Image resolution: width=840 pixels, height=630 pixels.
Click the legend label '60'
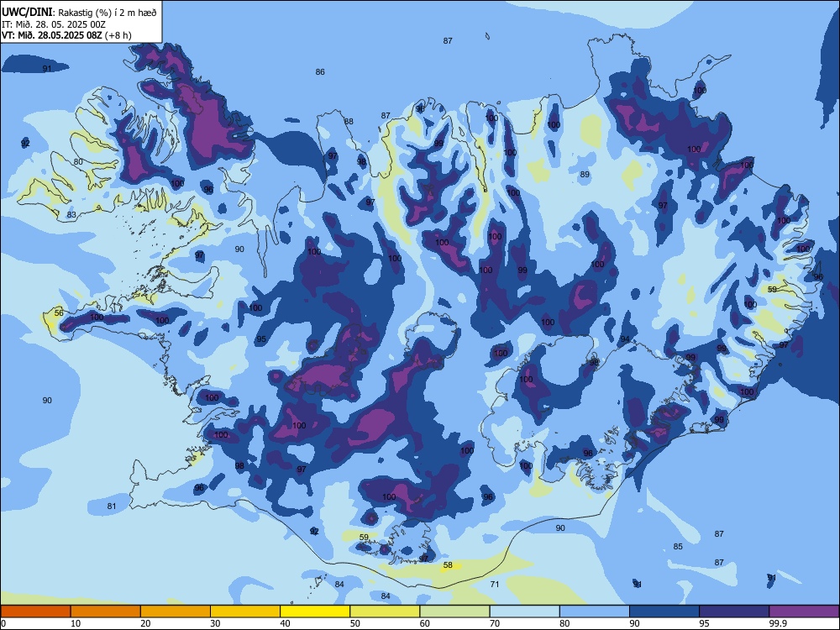pos(424,623)
